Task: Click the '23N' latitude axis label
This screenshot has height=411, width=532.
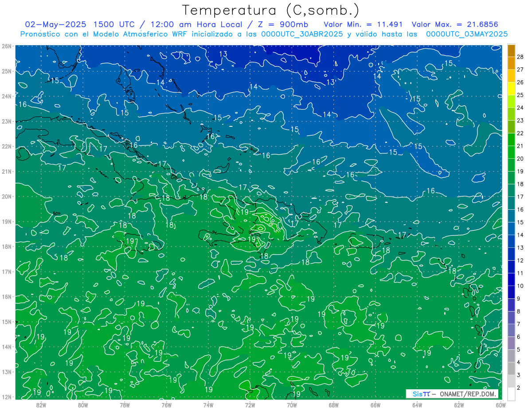Action: [6, 121]
